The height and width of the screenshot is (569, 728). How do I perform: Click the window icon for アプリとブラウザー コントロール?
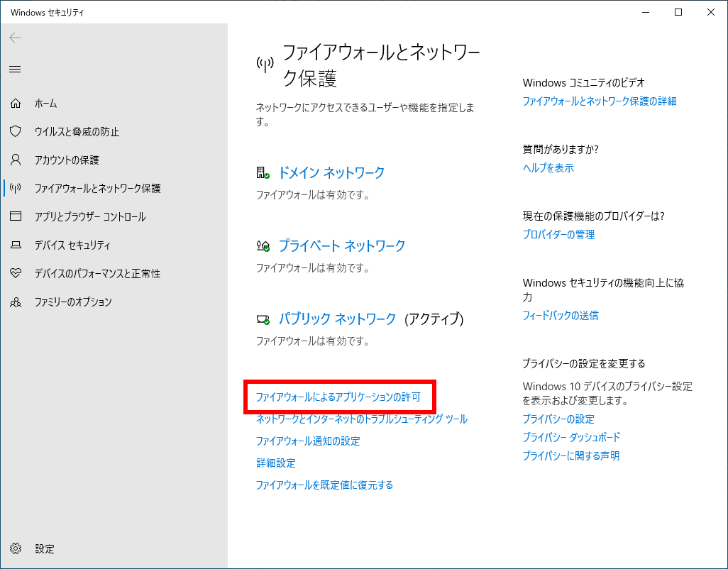(16, 216)
